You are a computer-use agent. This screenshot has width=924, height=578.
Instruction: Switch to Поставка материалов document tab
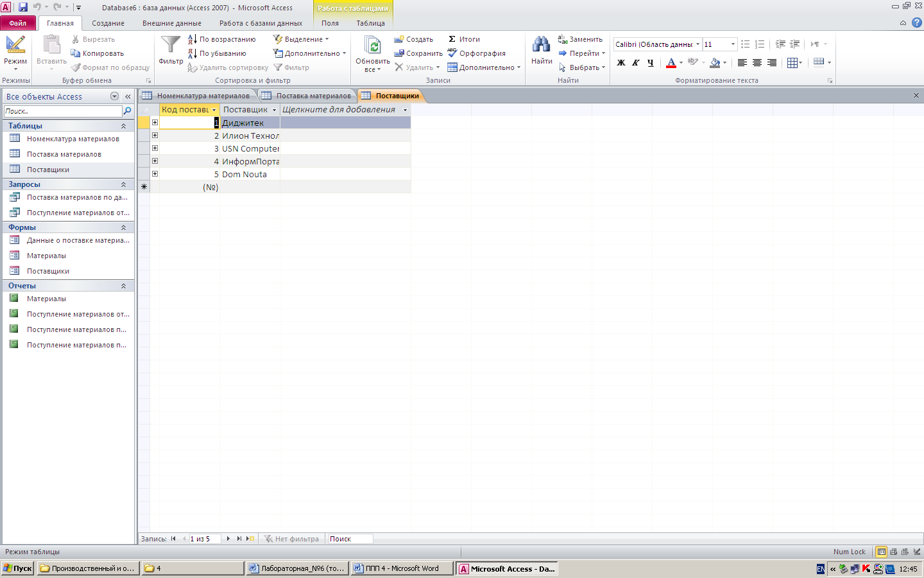(307, 96)
